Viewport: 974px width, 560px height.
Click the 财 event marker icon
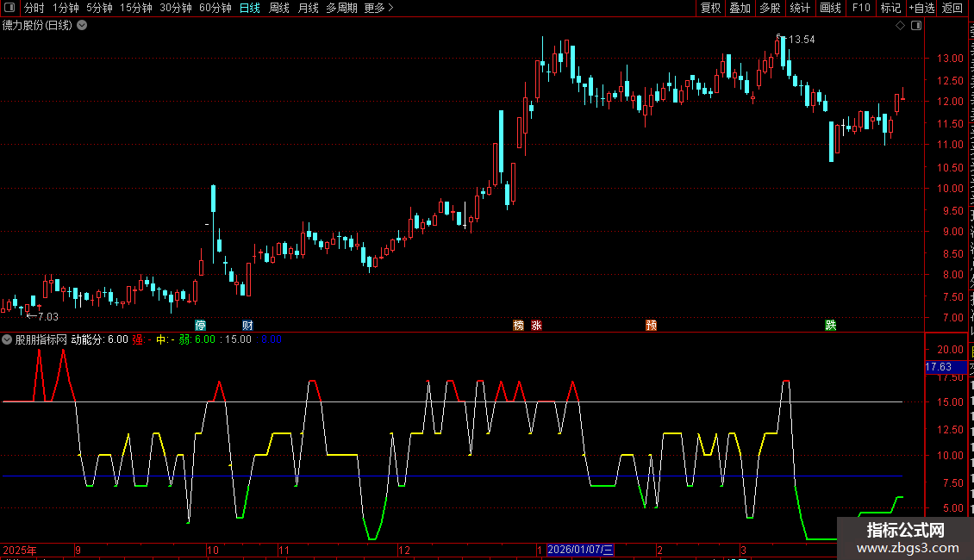247,326
